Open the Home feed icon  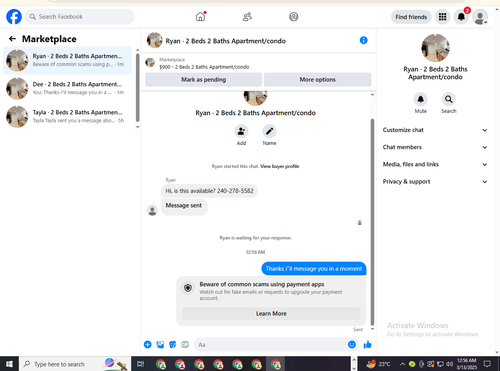[200, 16]
